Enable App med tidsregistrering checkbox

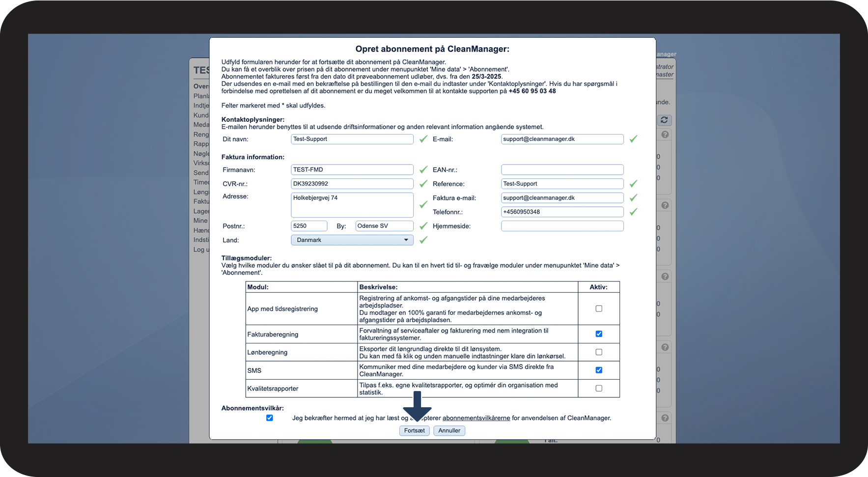point(599,309)
